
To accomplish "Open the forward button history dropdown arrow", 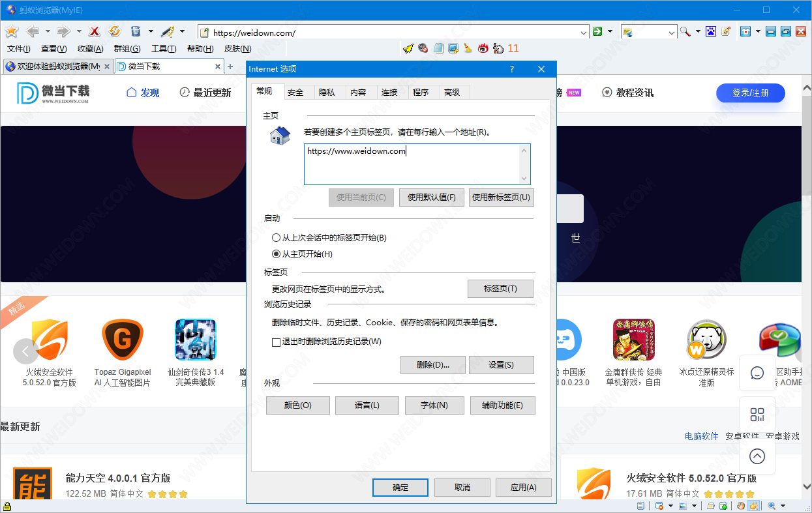I will click(79, 31).
